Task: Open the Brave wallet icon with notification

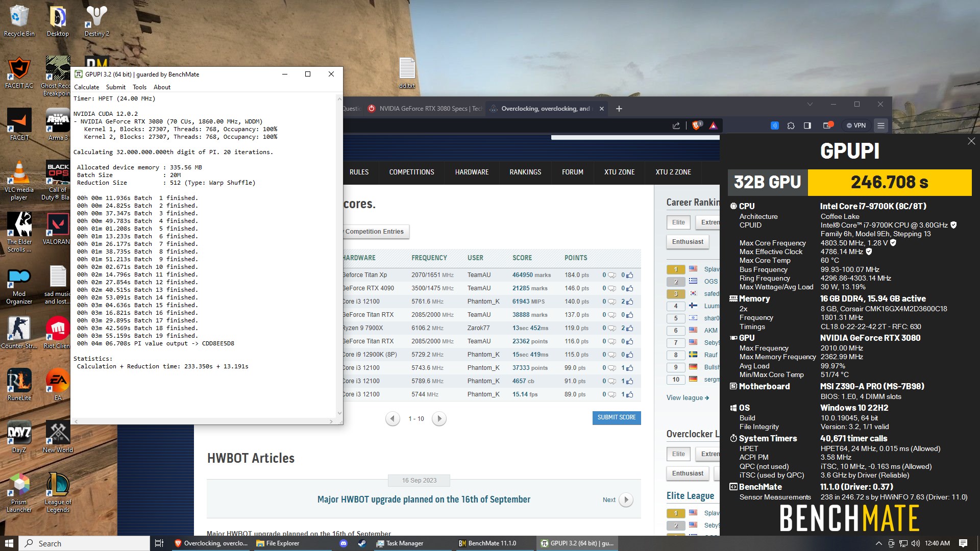Action: coord(827,125)
